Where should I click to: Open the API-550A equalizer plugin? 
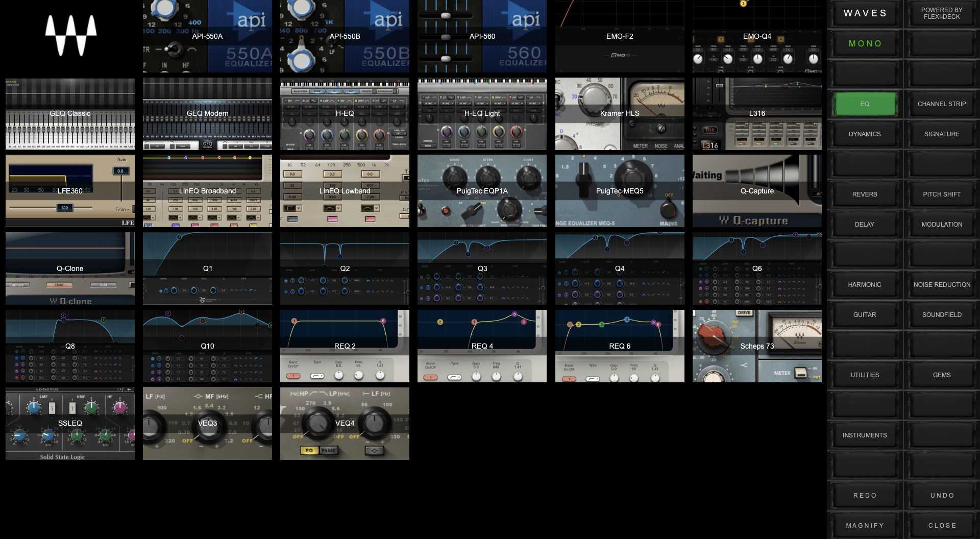point(207,36)
